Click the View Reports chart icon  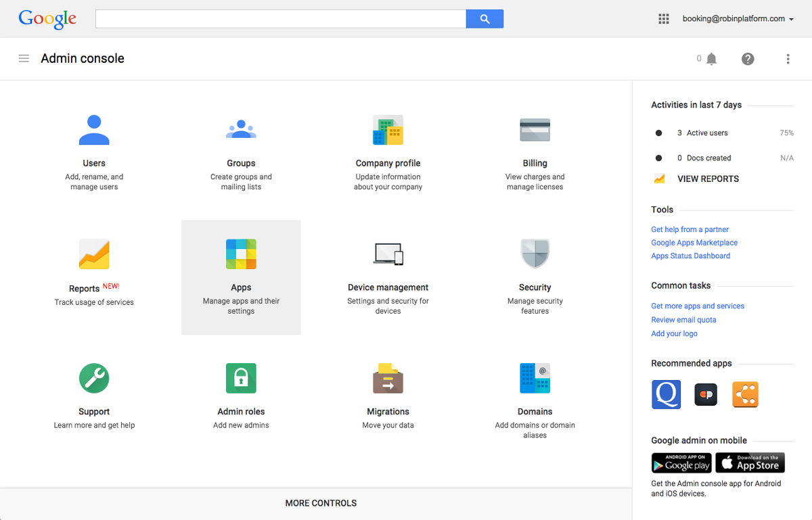coord(660,179)
